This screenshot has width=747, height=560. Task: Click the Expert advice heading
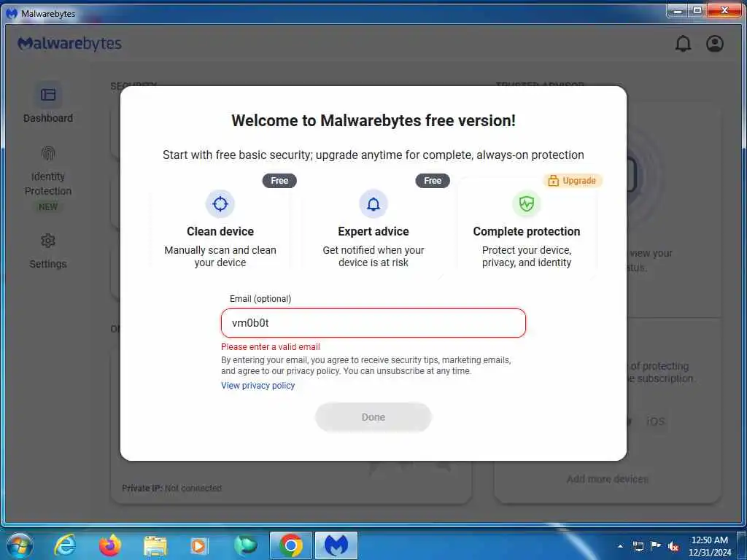tap(373, 231)
